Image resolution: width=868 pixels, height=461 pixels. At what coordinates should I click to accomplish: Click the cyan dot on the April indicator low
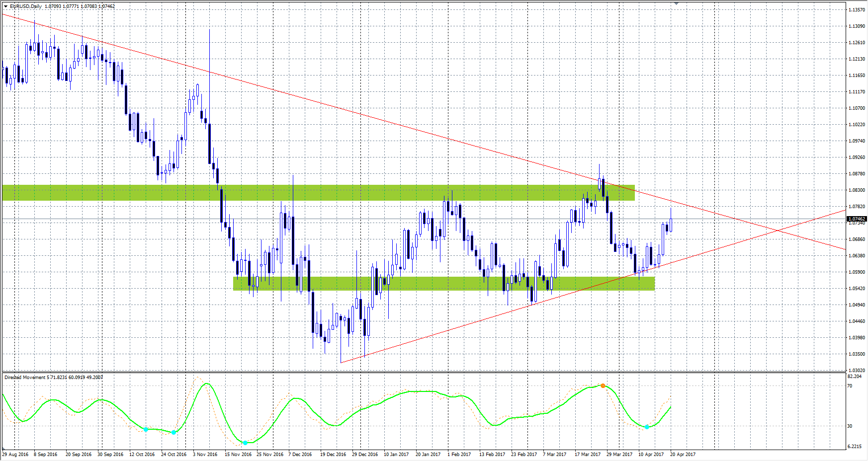[x=647, y=427]
